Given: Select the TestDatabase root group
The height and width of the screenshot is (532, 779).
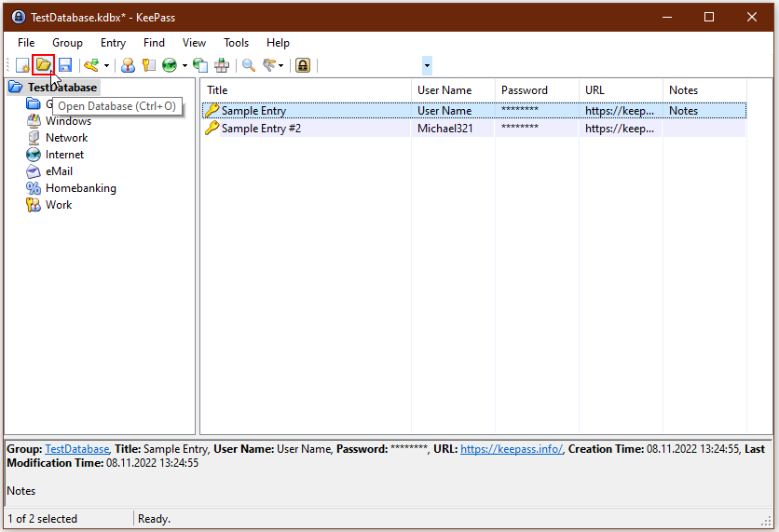Looking at the screenshot, I should 62,88.
